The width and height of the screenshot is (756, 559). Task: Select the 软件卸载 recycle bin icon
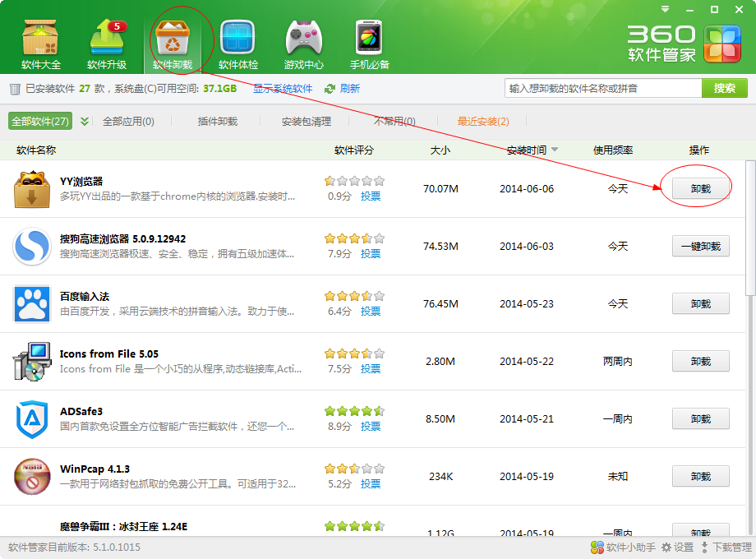click(173, 38)
